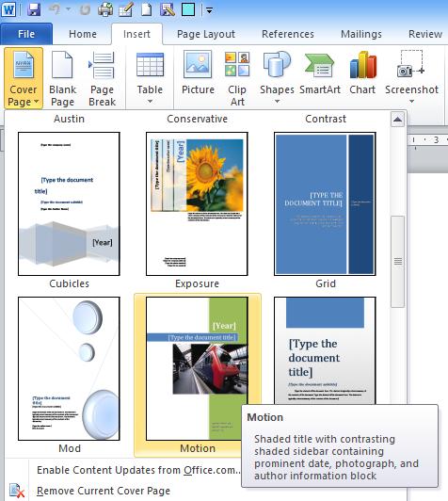Image resolution: width=448 pixels, height=501 pixels.
Task: Open the Clip Art pane
Action: (x=237, y=78)
